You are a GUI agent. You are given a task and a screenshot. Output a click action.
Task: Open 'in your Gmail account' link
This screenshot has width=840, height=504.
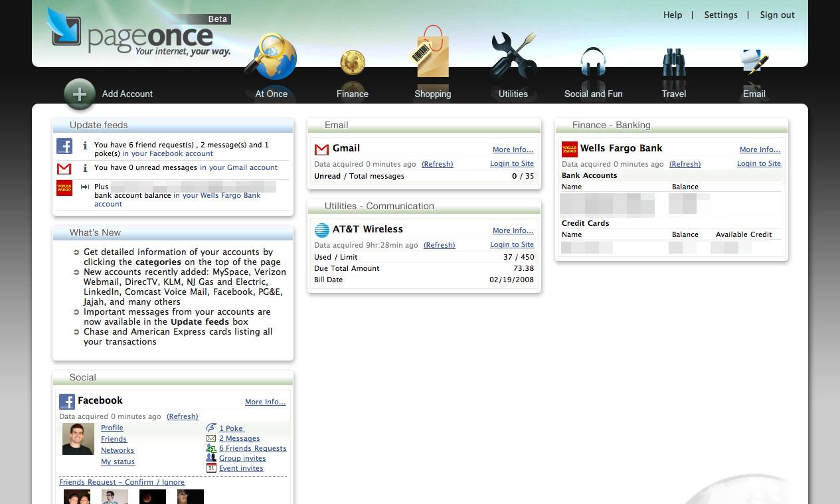238,167
